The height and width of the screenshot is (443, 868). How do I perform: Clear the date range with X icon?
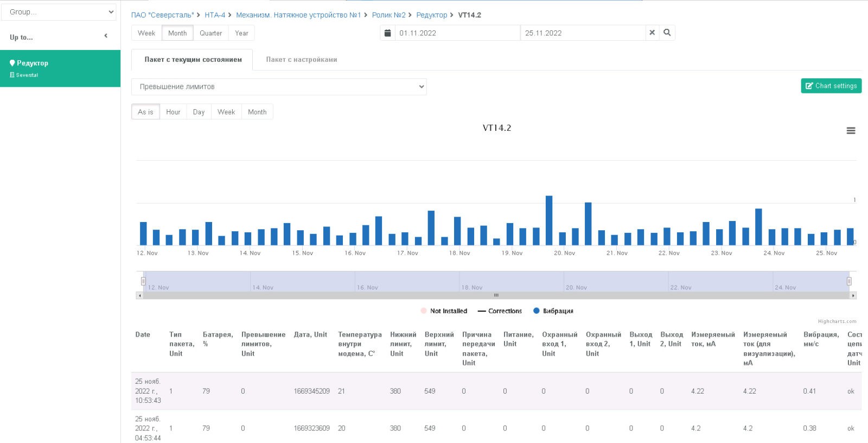652,33
